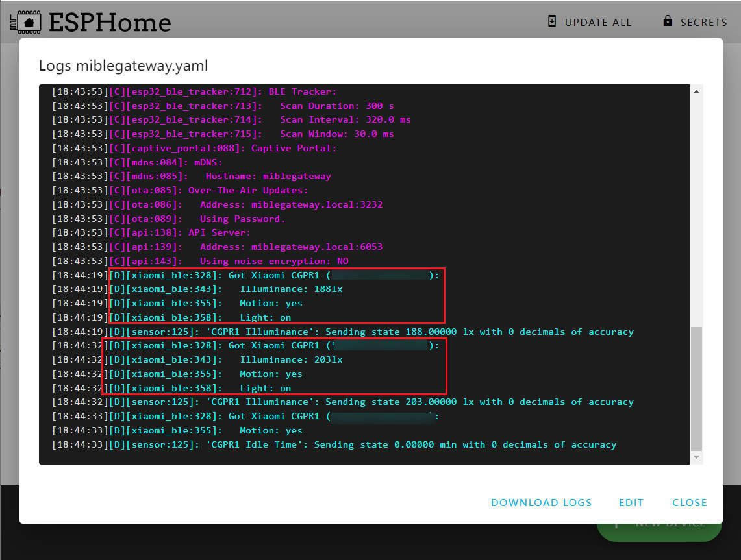This screenshot has width=741, height=560.
Task: Select the 18:44:19 'Motion: yes' log line
Action: (177, 303)
